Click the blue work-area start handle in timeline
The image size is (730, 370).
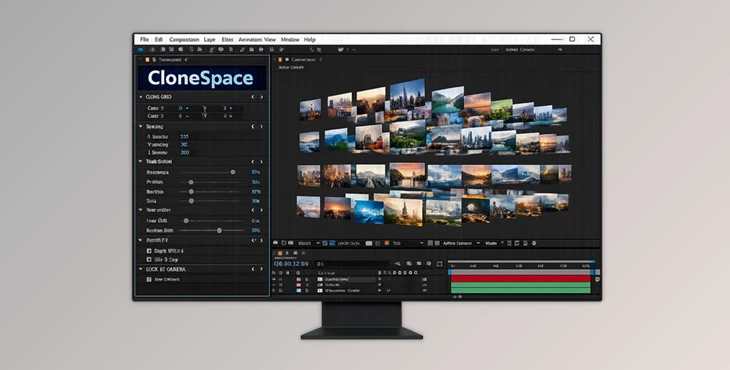(x=450, y=272)
